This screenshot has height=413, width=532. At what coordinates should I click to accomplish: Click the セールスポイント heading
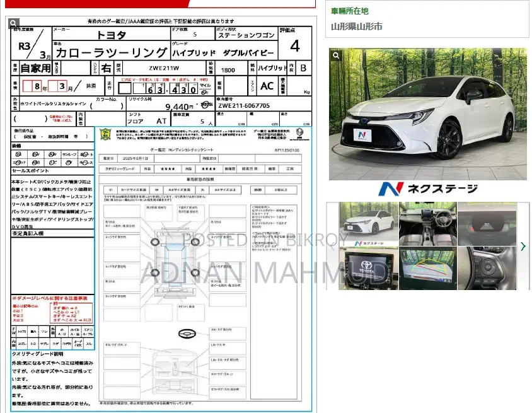pos(30,171)
